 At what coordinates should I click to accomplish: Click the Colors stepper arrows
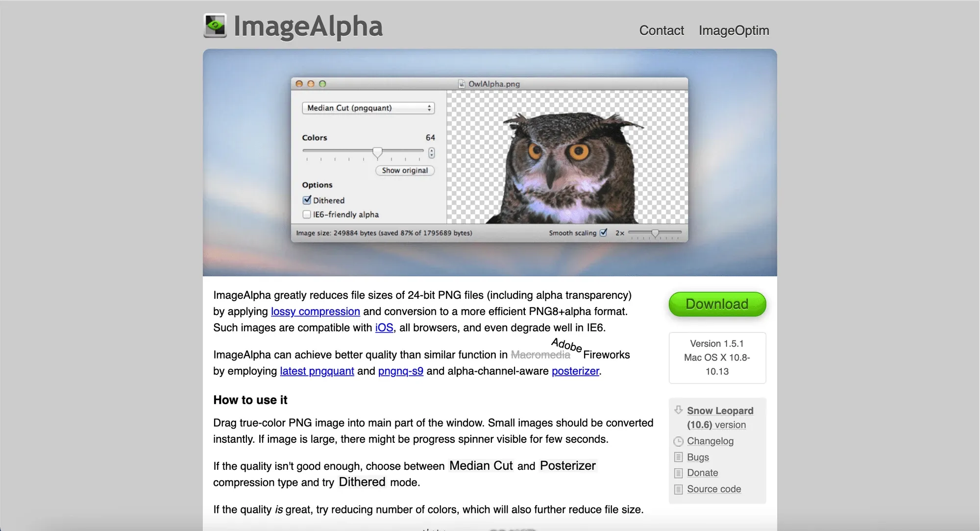[431, 153]
